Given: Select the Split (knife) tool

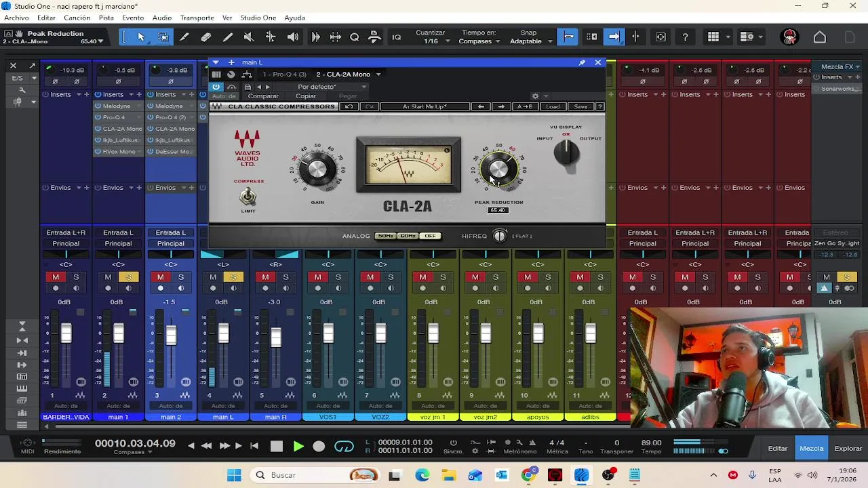Looking at the screenshot, I should point(184,37).
